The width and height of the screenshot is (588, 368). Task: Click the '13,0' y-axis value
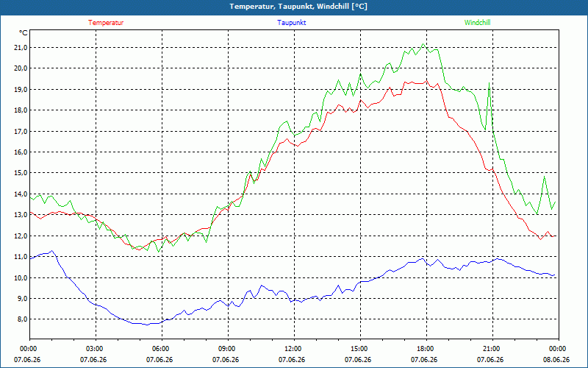21,215
